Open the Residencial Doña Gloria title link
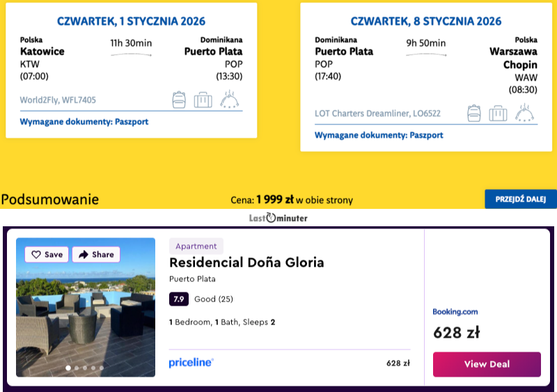Screen dimensions: 557x392 [x=246, y=262]
